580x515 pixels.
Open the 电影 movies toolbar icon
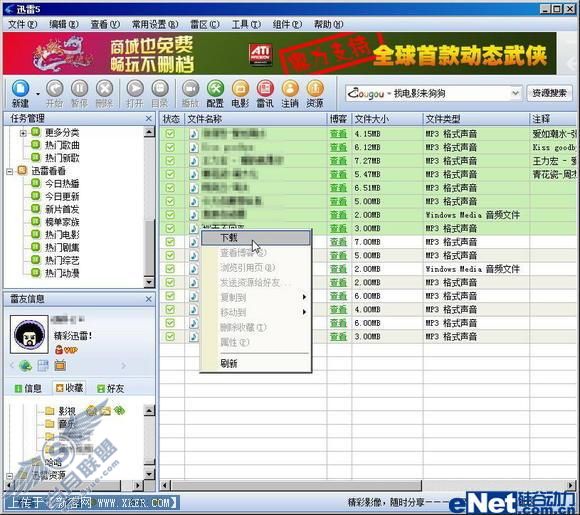tap(240, 89)
